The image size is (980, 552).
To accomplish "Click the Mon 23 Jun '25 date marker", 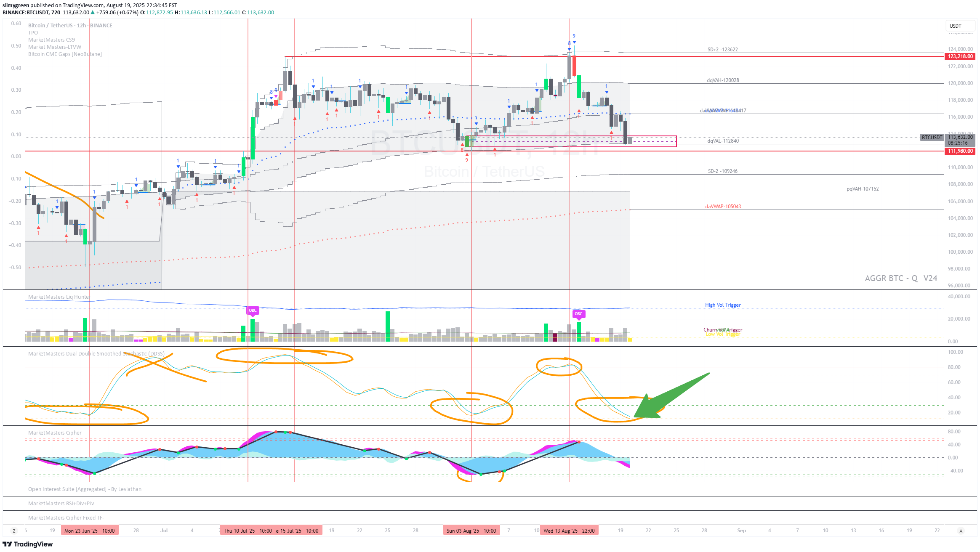I will [90, 531].
